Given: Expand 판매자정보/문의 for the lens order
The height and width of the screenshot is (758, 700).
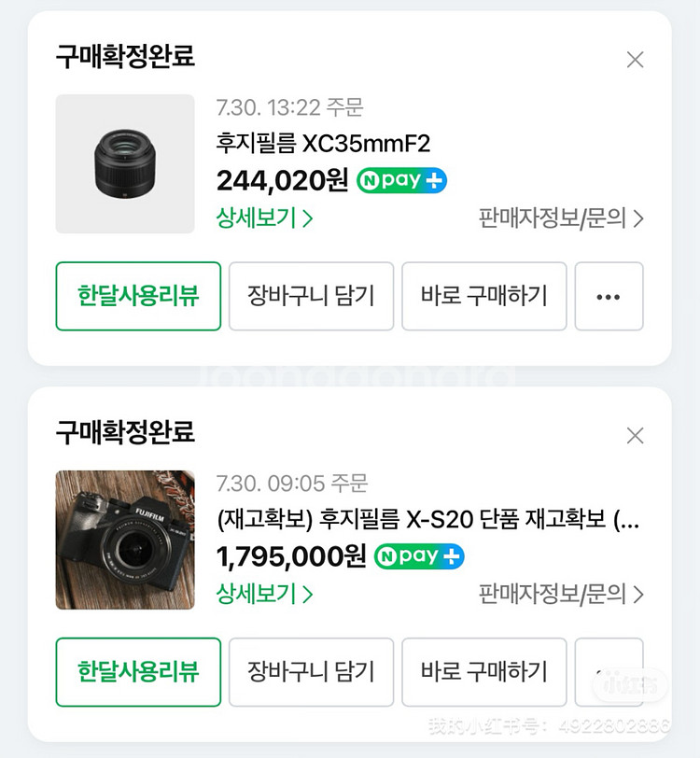Looking at the screenshot, I should [561, 218].
